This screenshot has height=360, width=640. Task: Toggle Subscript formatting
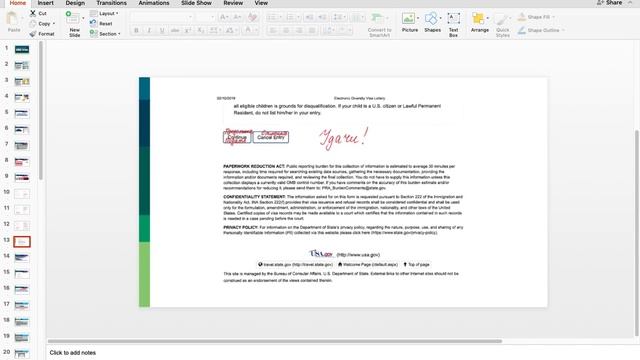point(200,30)
